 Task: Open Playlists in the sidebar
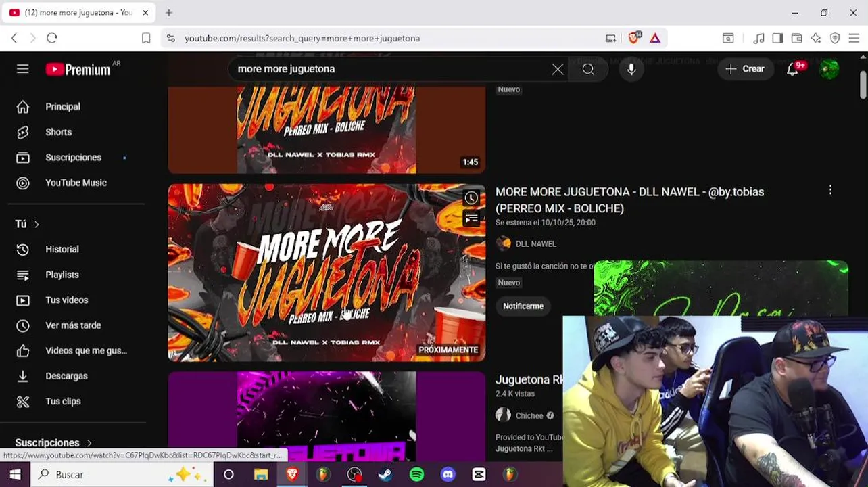click(62, 275)
